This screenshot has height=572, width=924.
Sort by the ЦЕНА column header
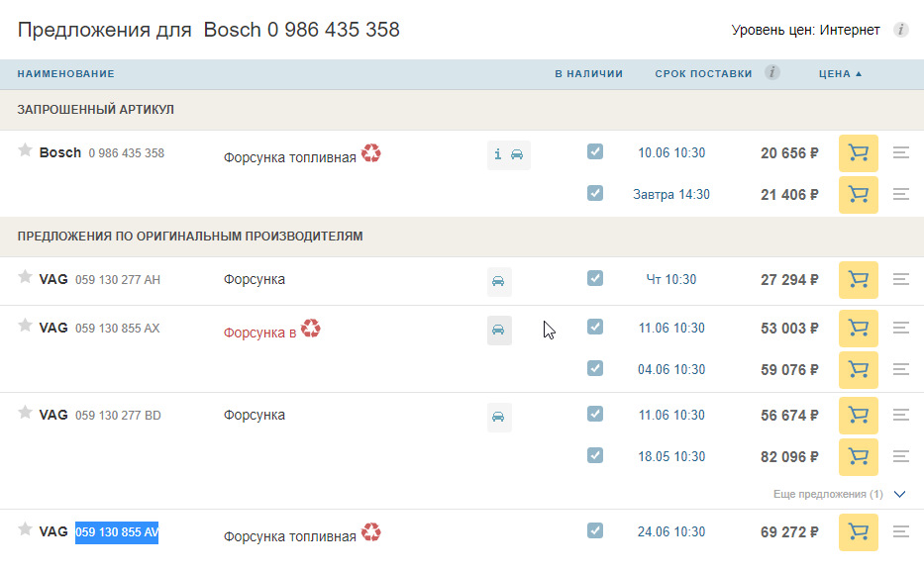click(840, 74)
